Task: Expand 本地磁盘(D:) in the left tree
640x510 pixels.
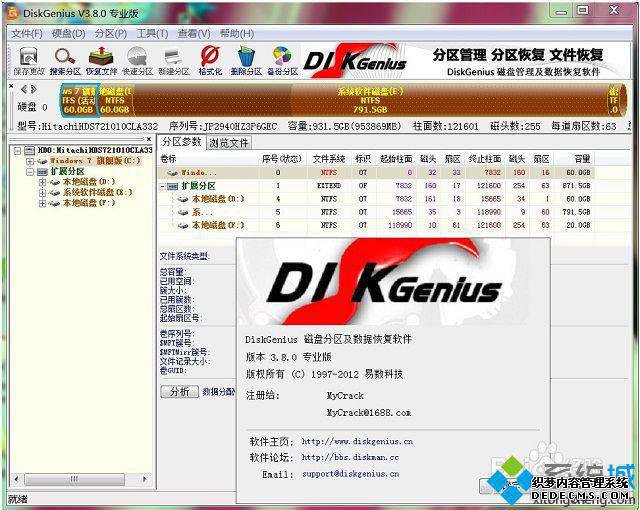Action: 42,182
